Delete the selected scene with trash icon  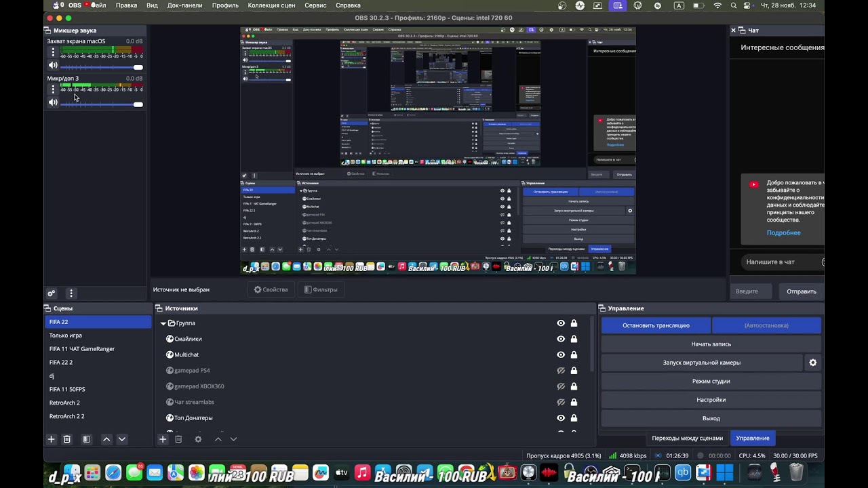click(x=66, y=439)
